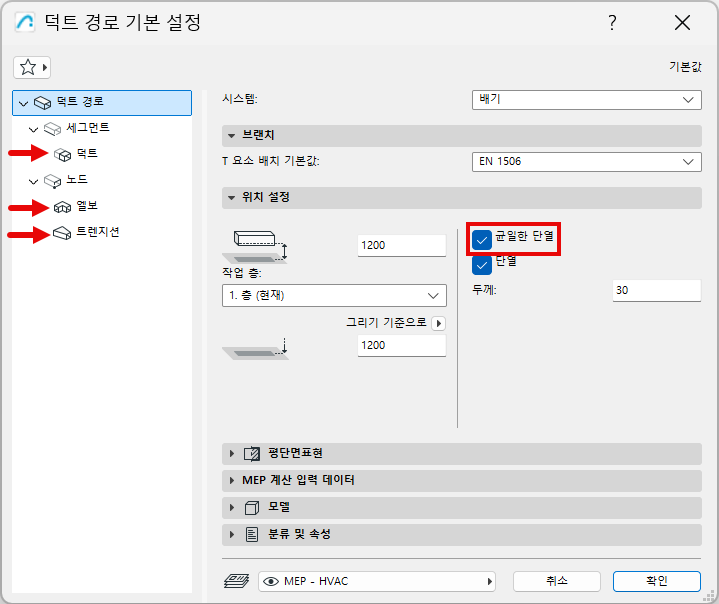Screen dimensions: 719x604
Task: Click the elevation-to-story duct diagram icon
Action: pyautogui.click(x=255, y=247)
